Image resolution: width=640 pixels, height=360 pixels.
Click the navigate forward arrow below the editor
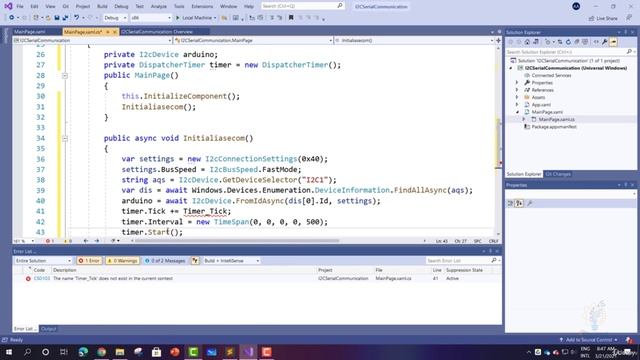point(97,241)
